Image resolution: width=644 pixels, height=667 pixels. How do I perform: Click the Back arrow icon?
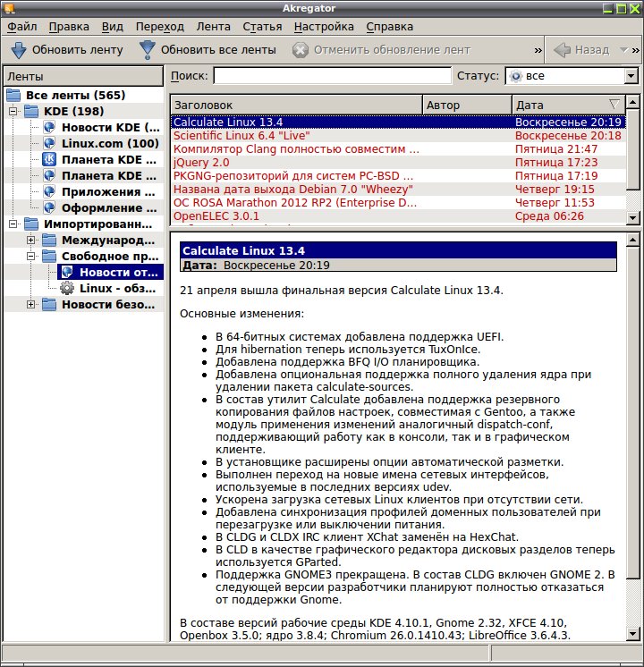(x=562, y=50)
